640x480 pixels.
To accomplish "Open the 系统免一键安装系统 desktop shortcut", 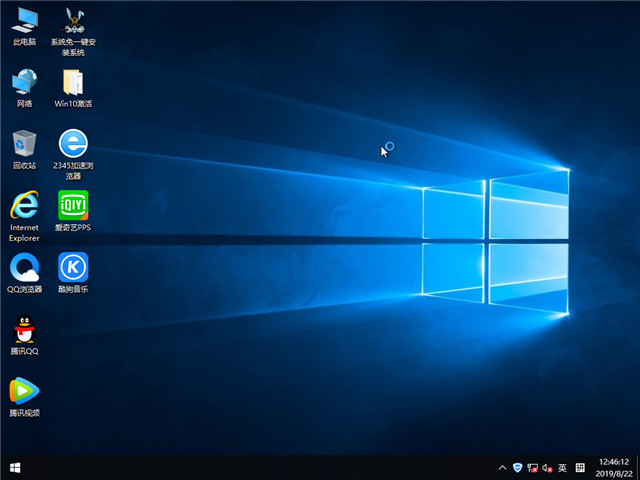I will tap(73, 20).
